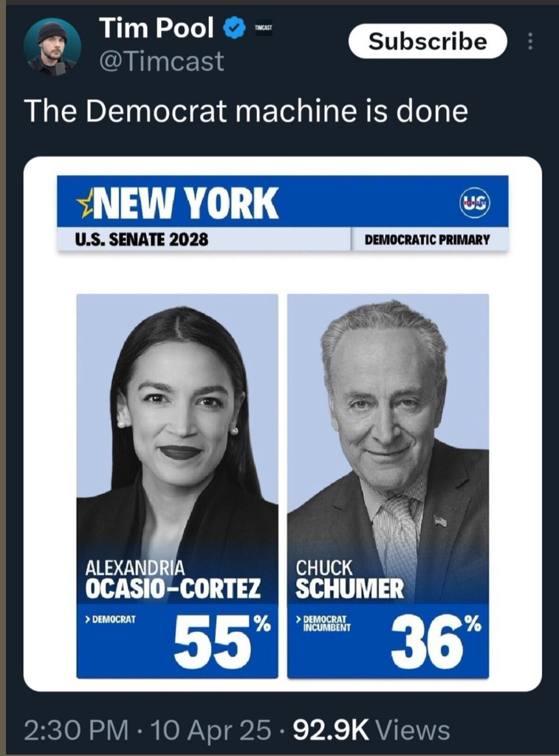559x756 pixels.
Task: Click the tweet text about Democrat machine
Action: tap(246, 111)
